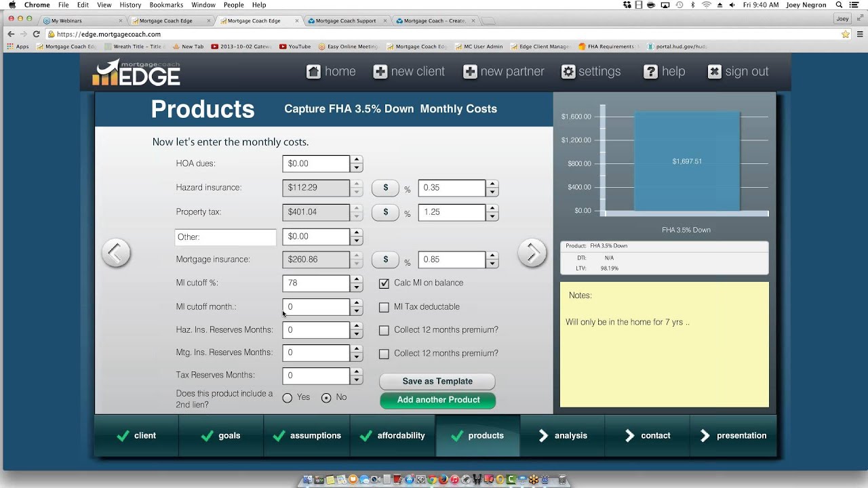
Task: Sign out using the X icon
Action: pos(714,71)
